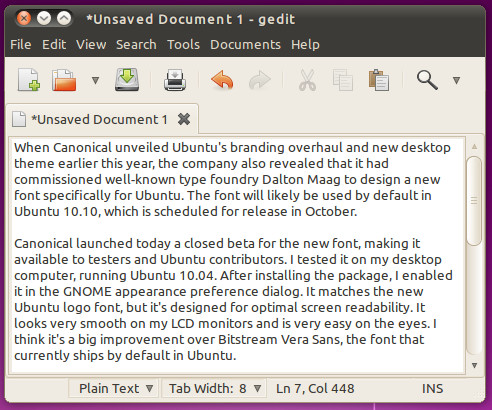Click on "Ubuntu 10.10" in the text
Image resolution: width=492 pixels, height=410 pixels.
click(57, 211)
